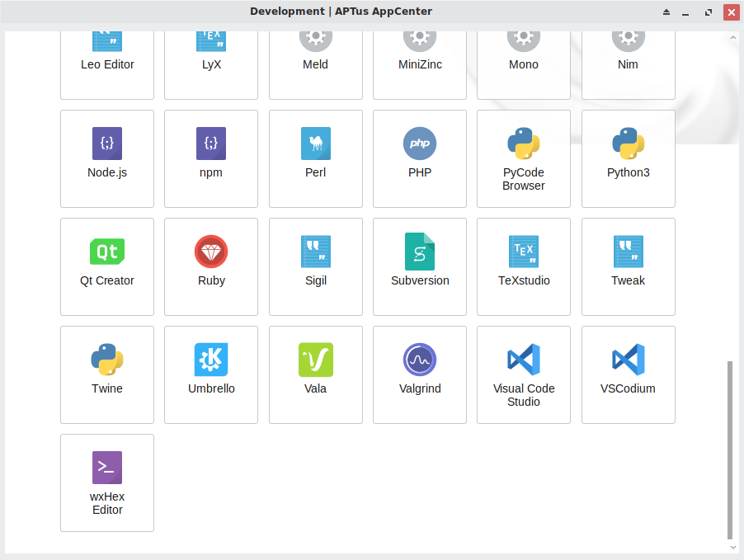Click the vertical scrollbar thumb
The width and height of the screenshot is (744, 560).
tap(730, 450)
